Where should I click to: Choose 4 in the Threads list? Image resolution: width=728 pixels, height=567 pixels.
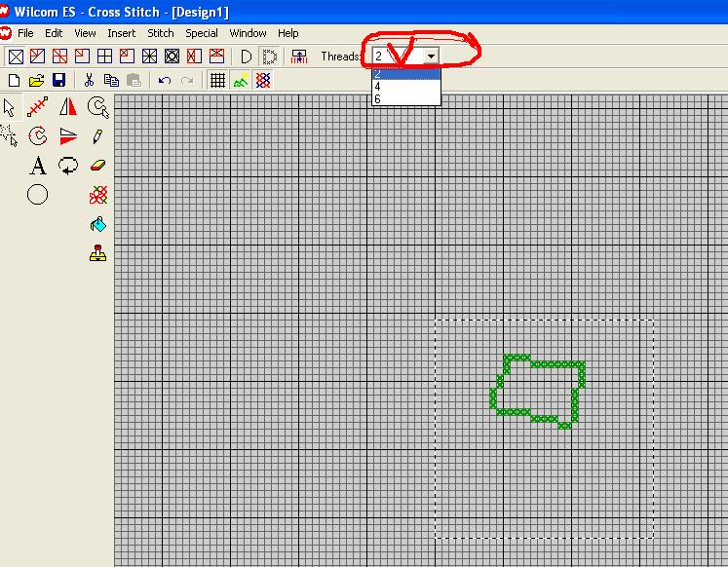pyautogui.click(x=406, y=87)
